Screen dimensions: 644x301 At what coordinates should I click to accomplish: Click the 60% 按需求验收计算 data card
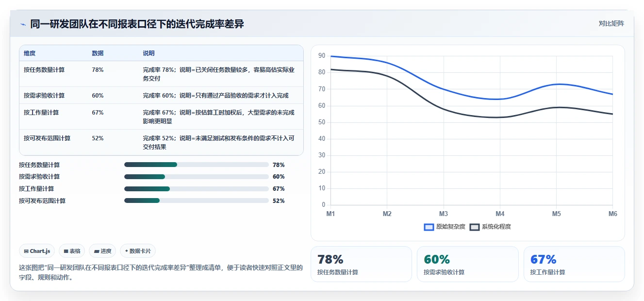pyautogui.click(x=468, y=264)
